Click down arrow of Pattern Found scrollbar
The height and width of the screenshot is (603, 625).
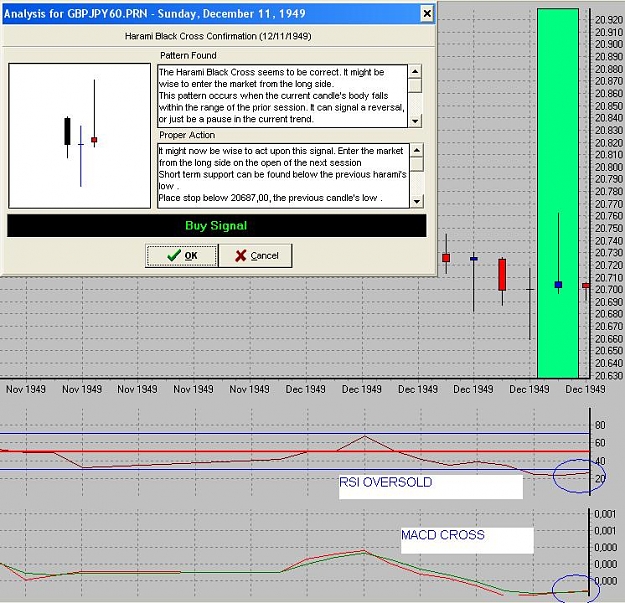click(415, 121)
